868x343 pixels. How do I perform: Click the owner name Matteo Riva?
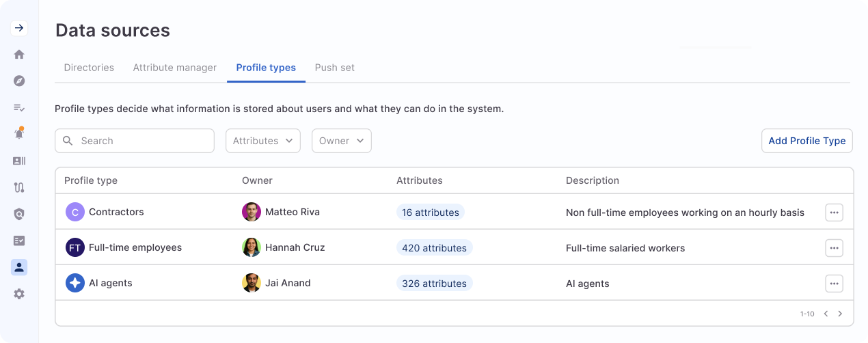tap(293, 212)
